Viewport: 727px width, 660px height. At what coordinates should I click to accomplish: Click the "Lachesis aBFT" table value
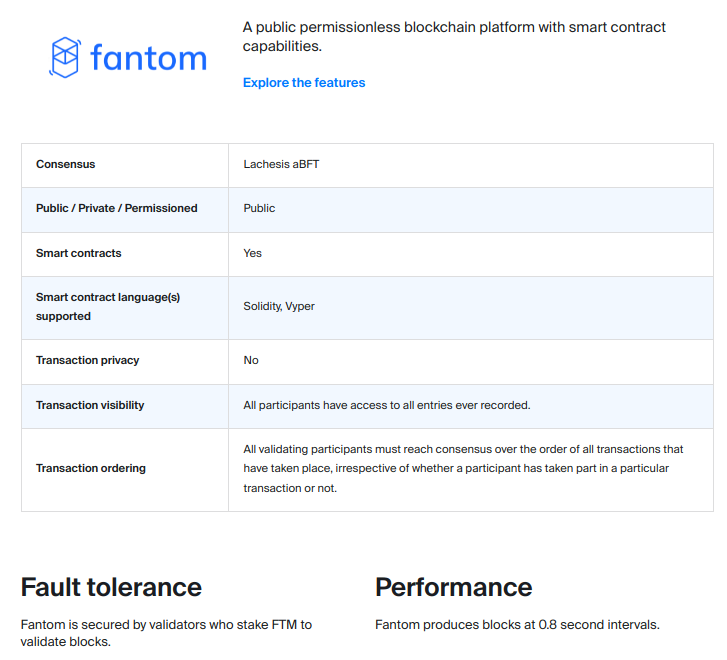click(281, 164)
